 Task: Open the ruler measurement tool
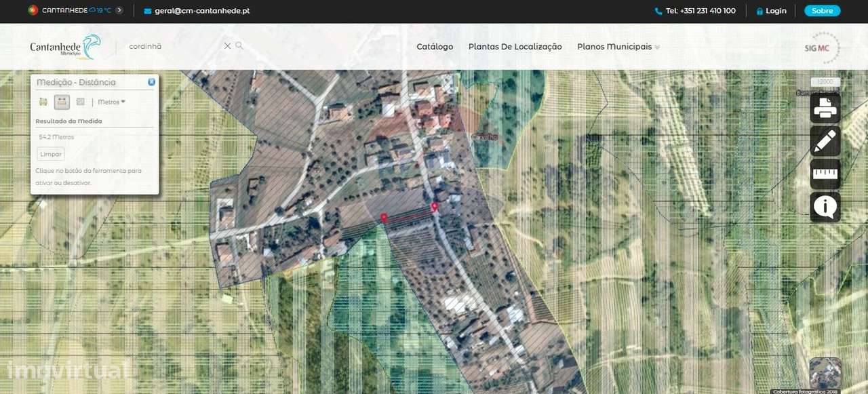click(x=825, y=174)
